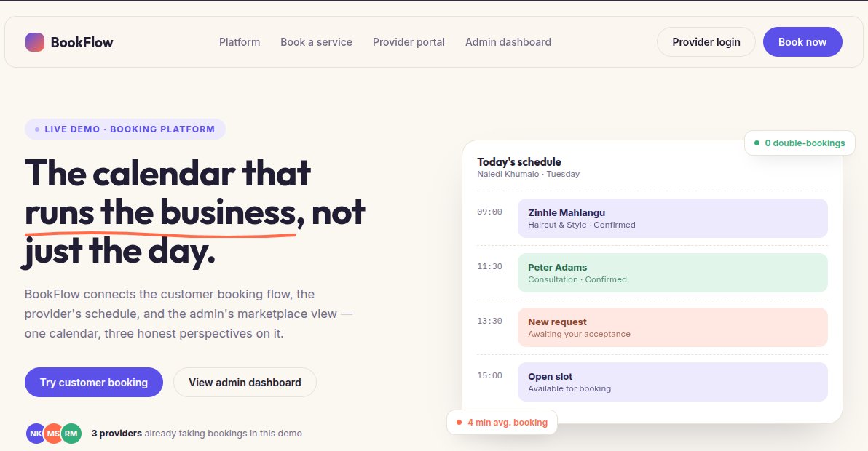
Task: Click the RM provider avatar
Action: pyautogui.click(x=71, y=434)
